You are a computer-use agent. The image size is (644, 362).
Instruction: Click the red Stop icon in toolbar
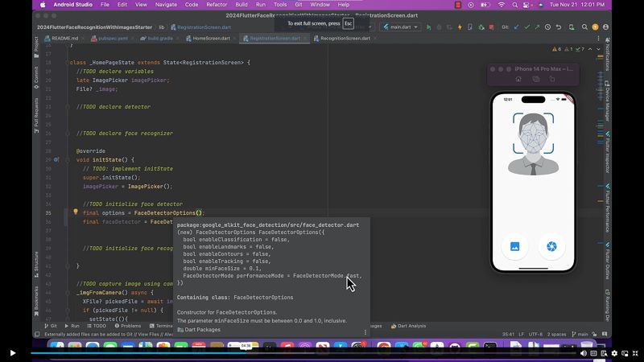click(491, 27)
